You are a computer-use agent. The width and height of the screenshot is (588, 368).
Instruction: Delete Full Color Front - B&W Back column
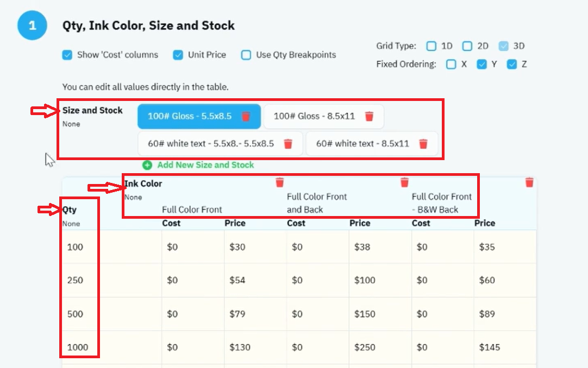coord(529,182)
